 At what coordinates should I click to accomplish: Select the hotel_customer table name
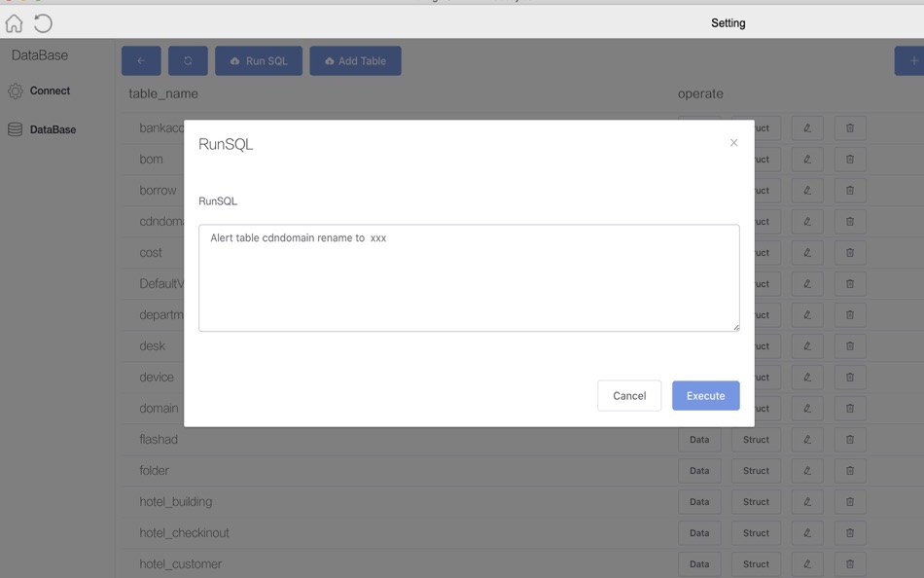click(x=180, y=564)
